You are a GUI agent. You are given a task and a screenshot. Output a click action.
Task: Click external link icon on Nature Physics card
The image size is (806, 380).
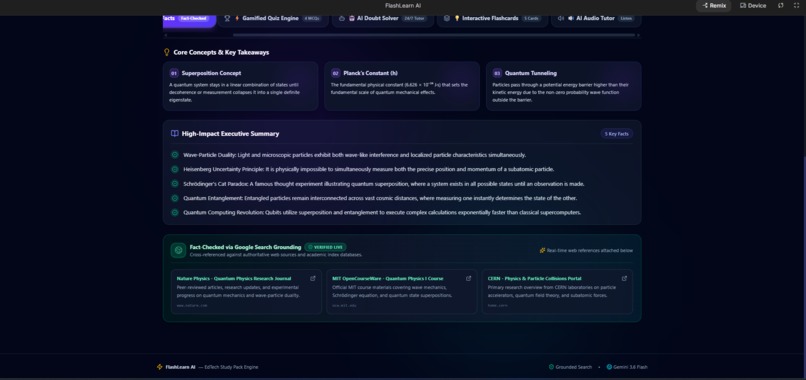click(313, 278)
